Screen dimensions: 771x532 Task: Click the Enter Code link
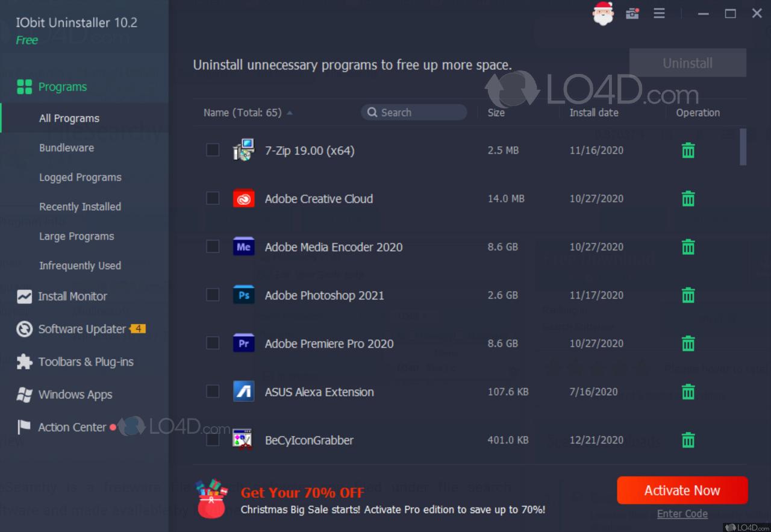coord(682,514)
